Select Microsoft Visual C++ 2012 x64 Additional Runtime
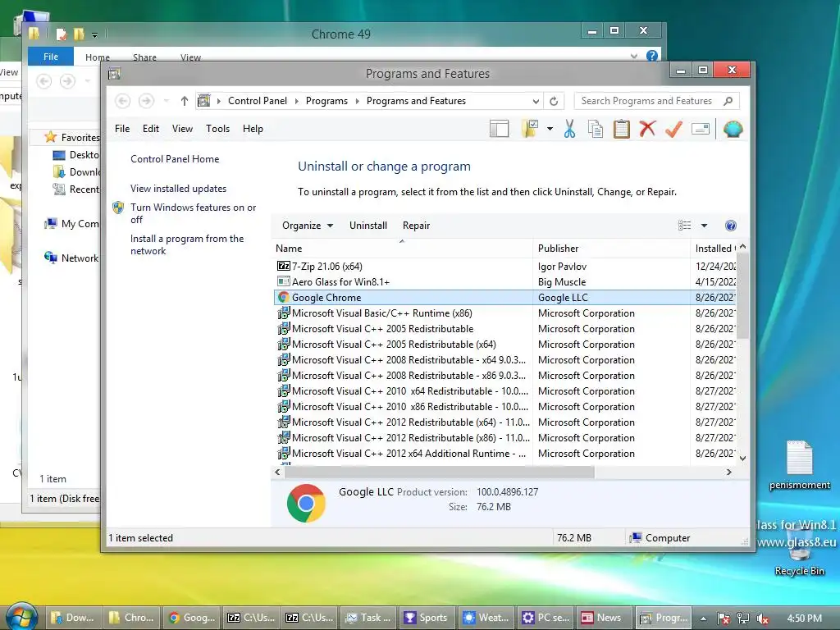 [409, 453]
